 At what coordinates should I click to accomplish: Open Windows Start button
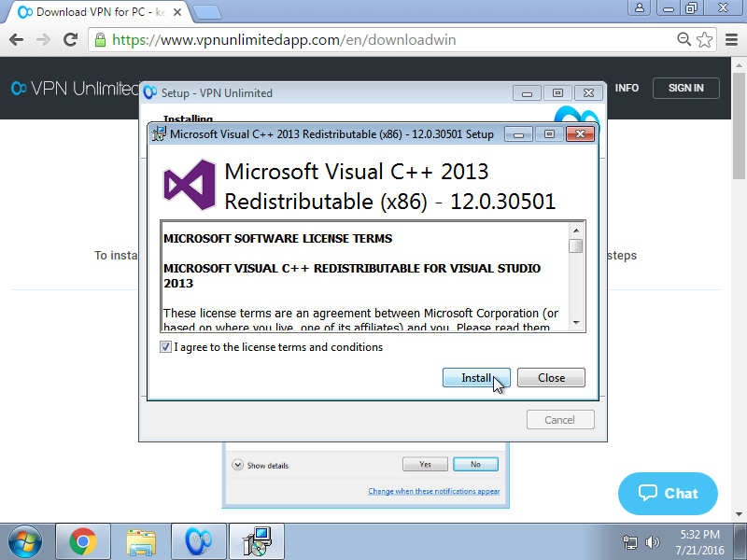coord(25,541)
